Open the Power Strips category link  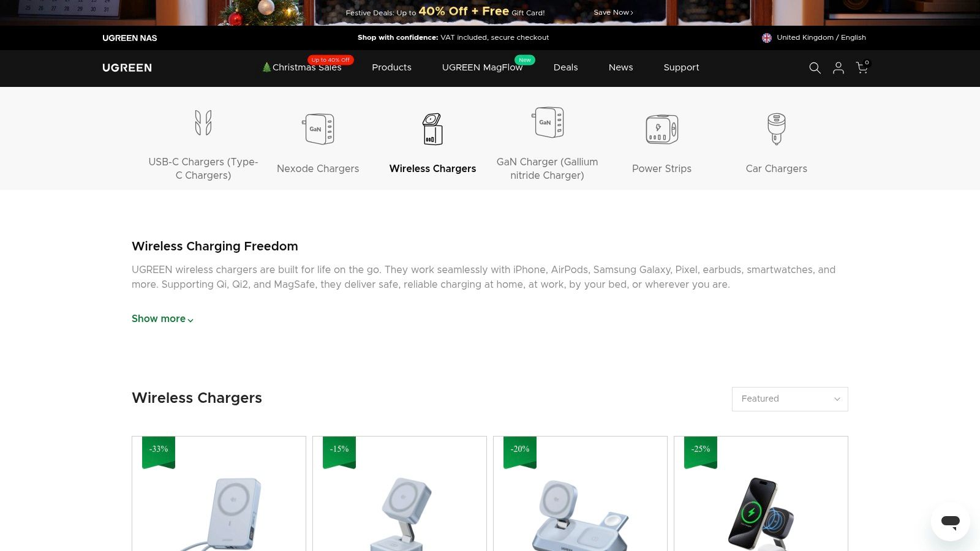click(x=661, y=168)
